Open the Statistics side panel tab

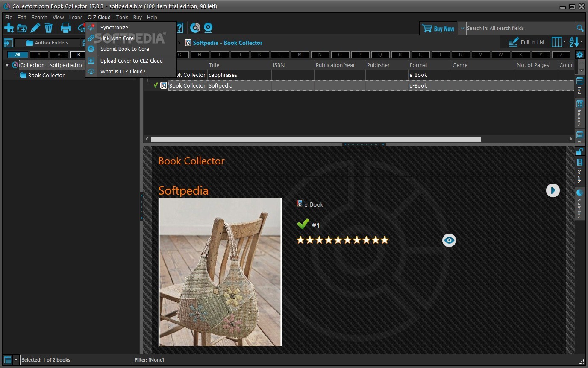(579, 204)
